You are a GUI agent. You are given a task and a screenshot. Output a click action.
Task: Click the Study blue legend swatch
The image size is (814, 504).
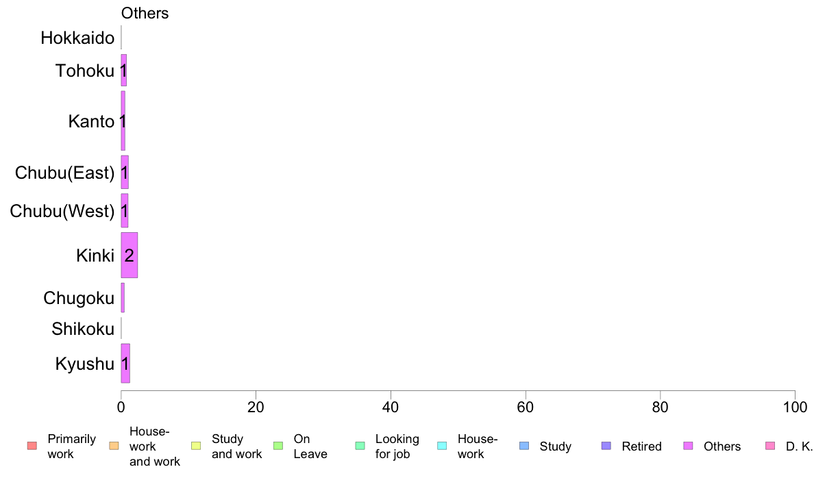[x=524, y=446]
